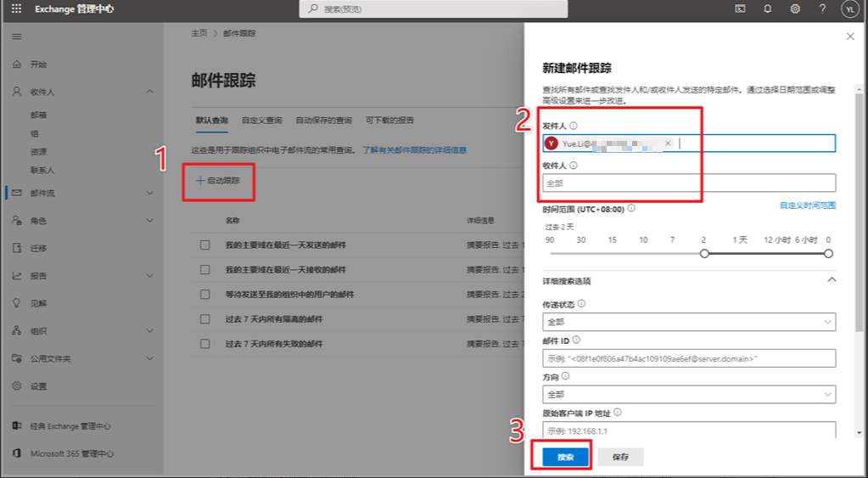868x478 pixels.
Task: Open the 传递状态 dropdown
Action: click(x=688, y=323)
